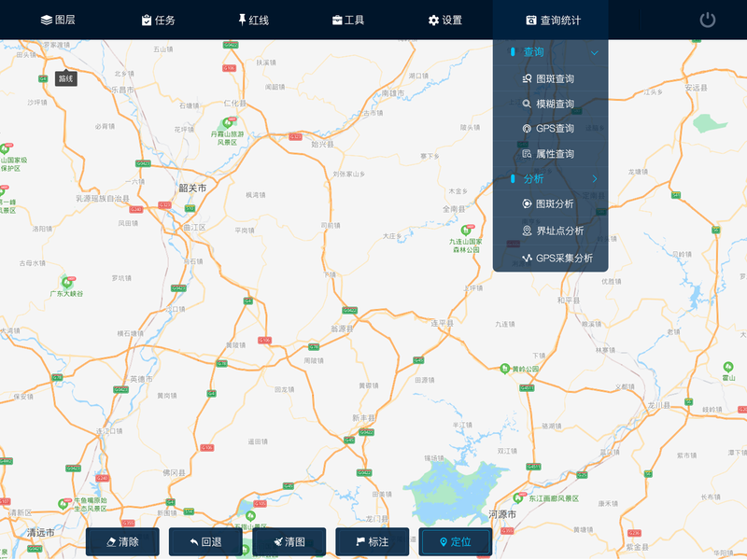Open the 任务 tasks menu

pyautogui.click(x=158, y=20)
